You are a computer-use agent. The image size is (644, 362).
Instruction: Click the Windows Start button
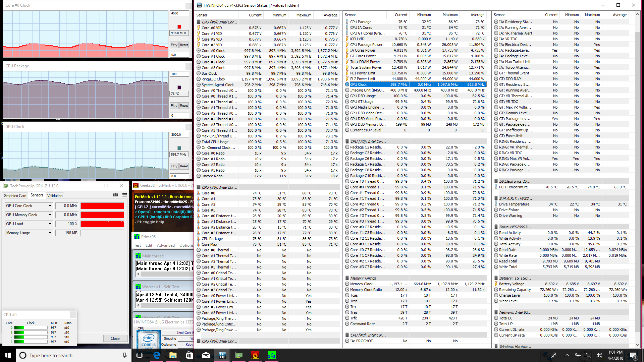8,355
